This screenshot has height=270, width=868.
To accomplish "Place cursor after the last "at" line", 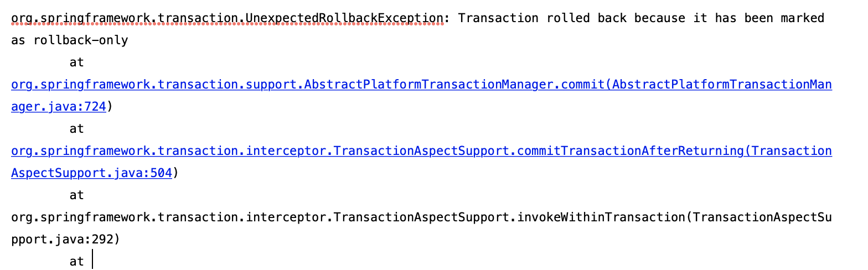I will coord(92,261).
